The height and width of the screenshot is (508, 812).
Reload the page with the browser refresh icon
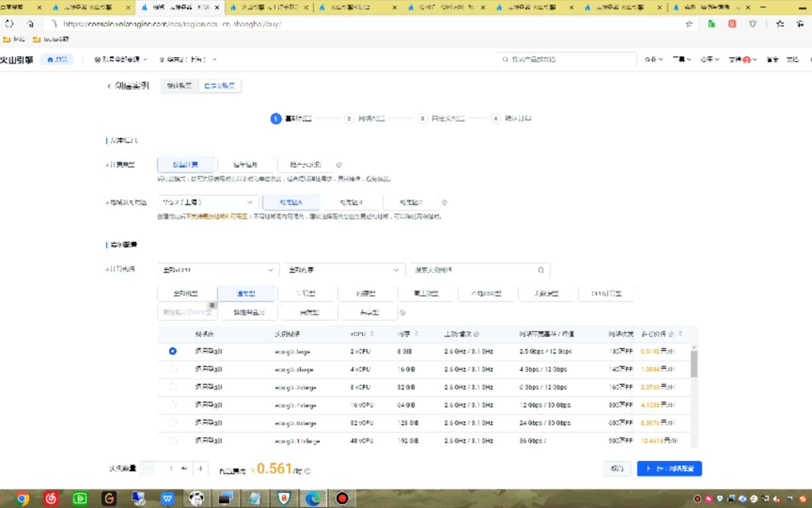pos(9,24)
